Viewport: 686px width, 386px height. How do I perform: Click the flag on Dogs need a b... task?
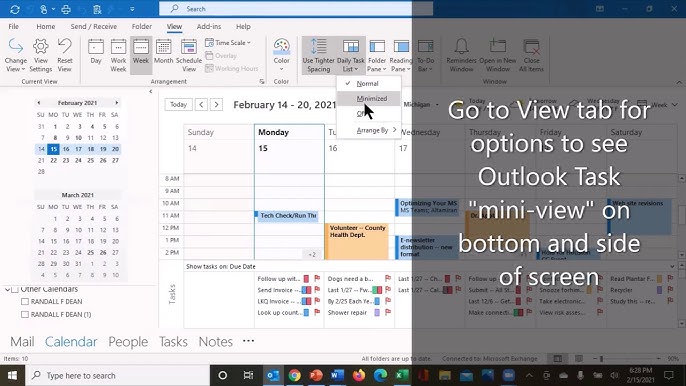pyautogui.click(x=388, y=278)
